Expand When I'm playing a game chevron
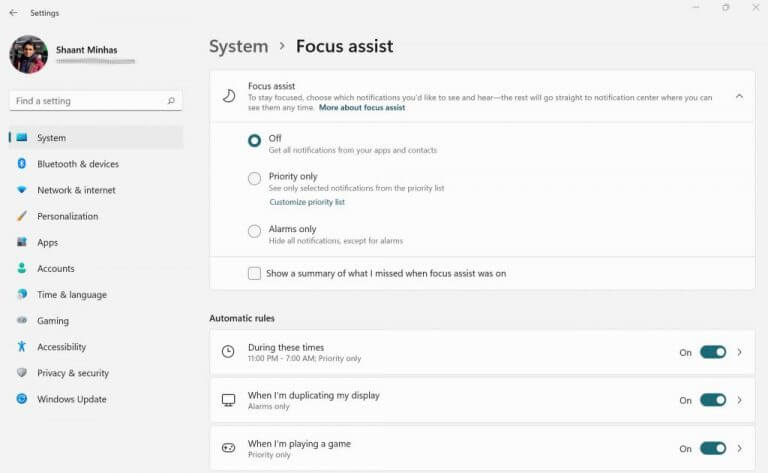This screenshot has width=768, height=473. pos(740,448)
